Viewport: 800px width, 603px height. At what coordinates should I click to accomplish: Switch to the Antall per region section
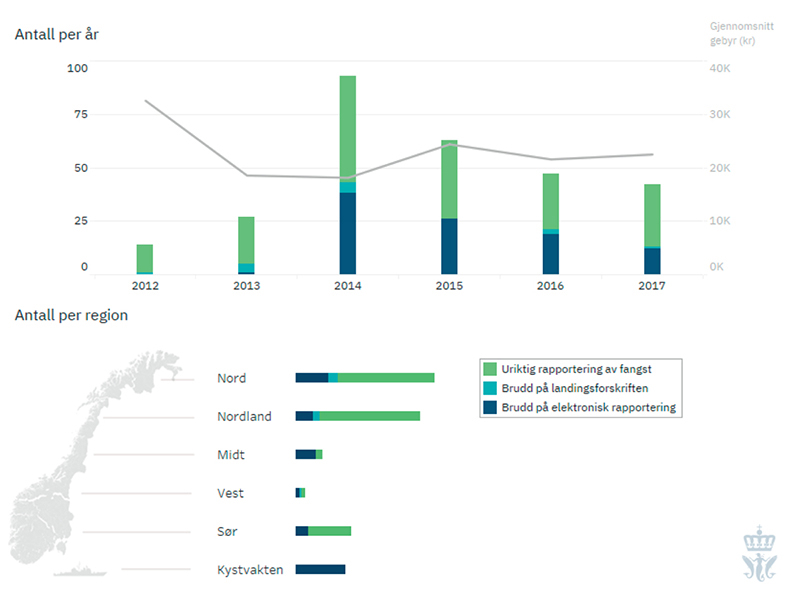click(70, 314)
